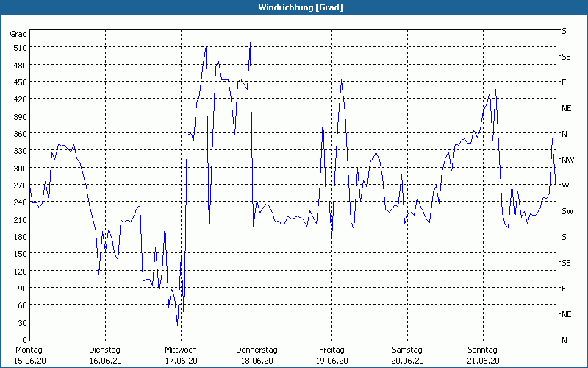Screen dimensions: 588x368
Task: Click the "60" axis value
Action: [22, 305]
